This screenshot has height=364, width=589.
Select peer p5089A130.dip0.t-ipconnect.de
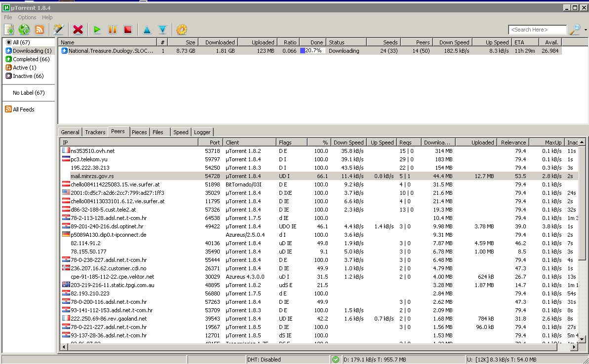[x=319, y=235]
